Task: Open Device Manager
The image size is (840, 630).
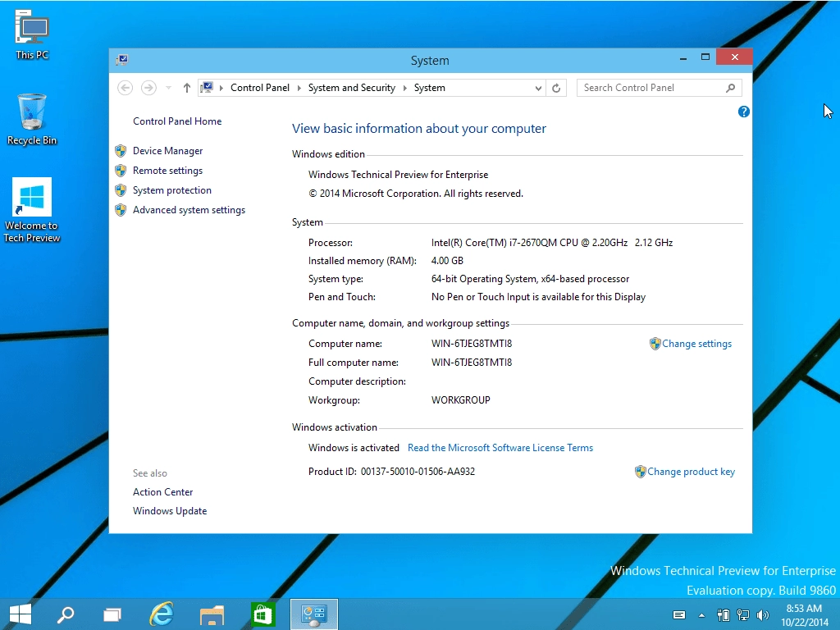Action: tap(167, 151)
